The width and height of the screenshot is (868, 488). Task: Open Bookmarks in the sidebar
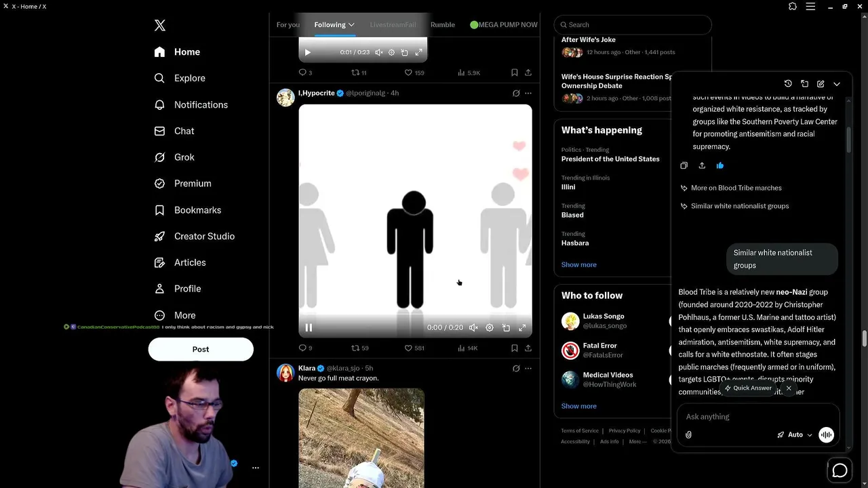[188, 210]
